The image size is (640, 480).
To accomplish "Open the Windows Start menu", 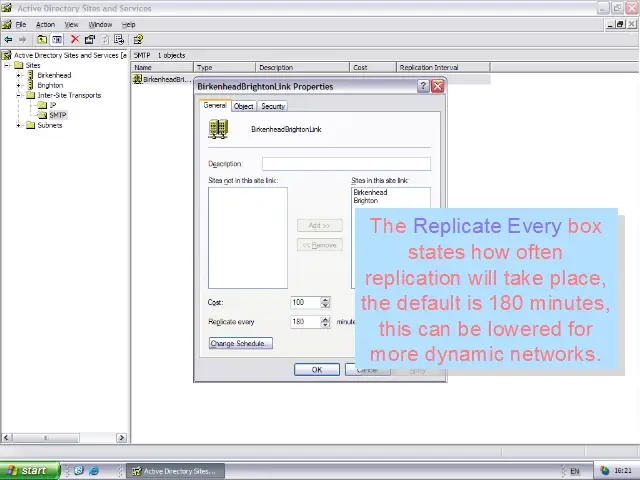I will (x=27, y=471).
